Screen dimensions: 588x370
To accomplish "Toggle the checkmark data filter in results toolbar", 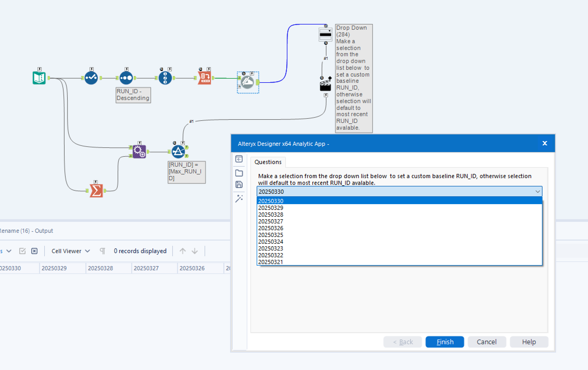I will point(23,251).
